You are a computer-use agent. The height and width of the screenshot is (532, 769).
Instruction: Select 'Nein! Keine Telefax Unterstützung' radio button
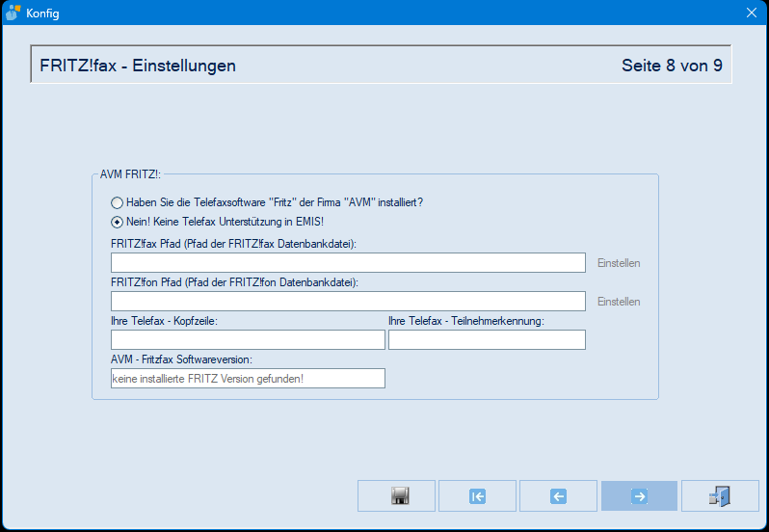[x=117, y=222]
